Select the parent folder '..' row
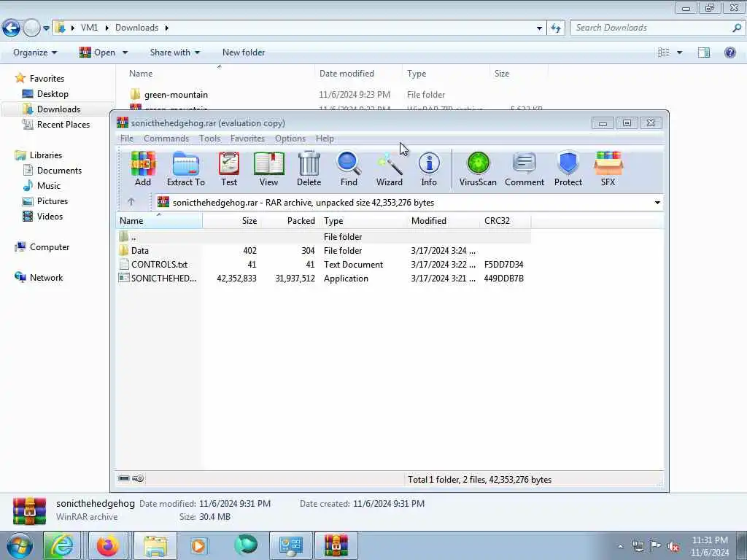Viewport: 747px width, 560px height. tap(324, 237)
